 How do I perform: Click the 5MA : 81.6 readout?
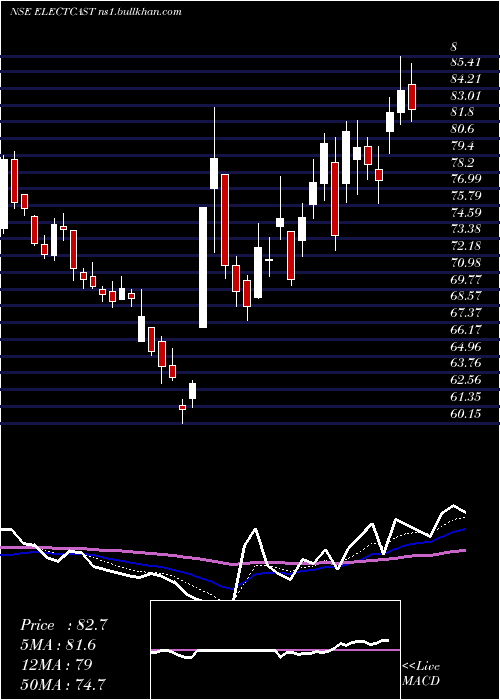click(58, 645)
